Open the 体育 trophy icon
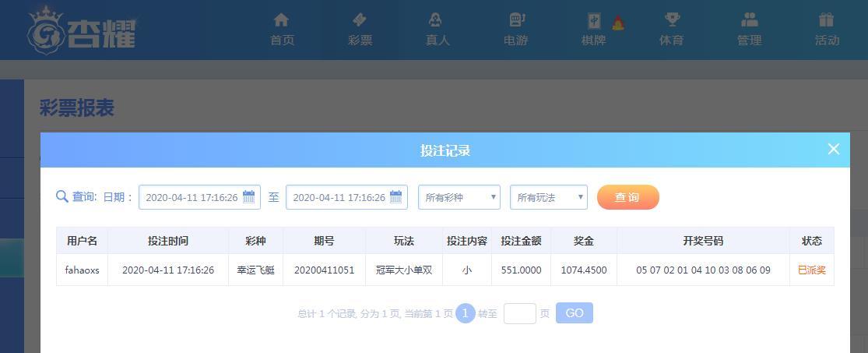 [x=672, y=20]
